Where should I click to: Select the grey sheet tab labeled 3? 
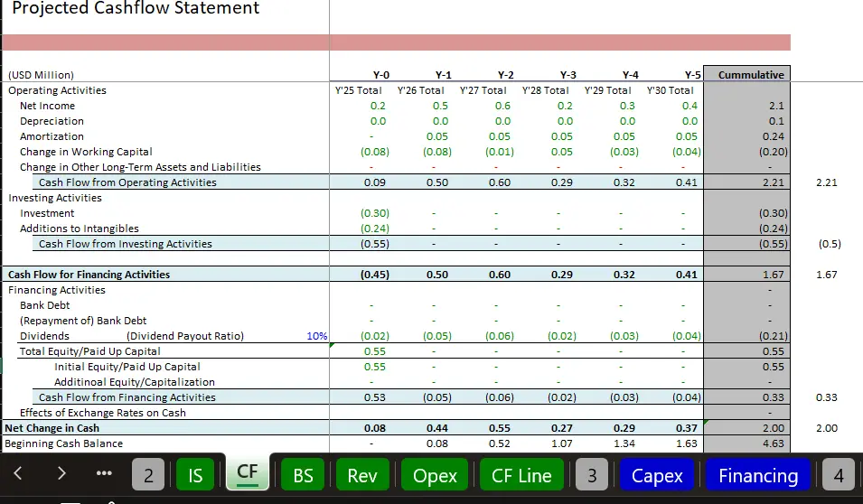[592, 475]
